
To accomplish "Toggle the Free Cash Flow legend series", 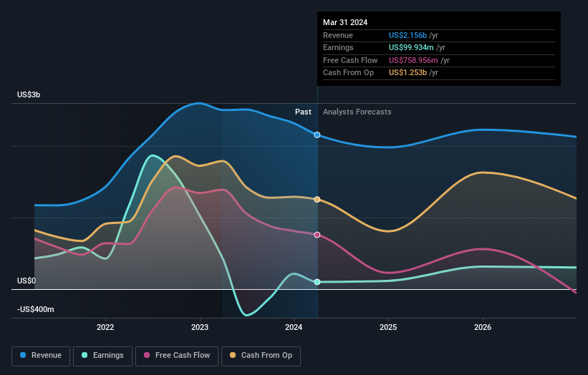I will (177, 356).
